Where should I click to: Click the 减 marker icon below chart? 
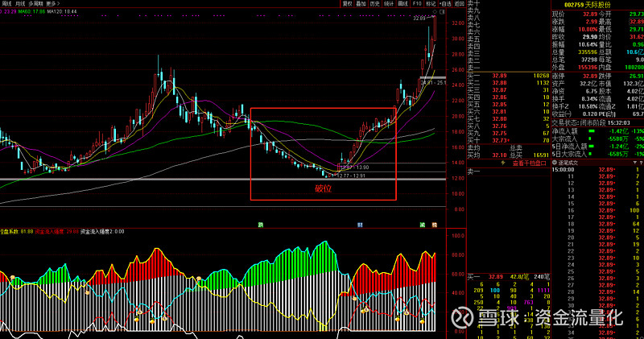point(421,225)
